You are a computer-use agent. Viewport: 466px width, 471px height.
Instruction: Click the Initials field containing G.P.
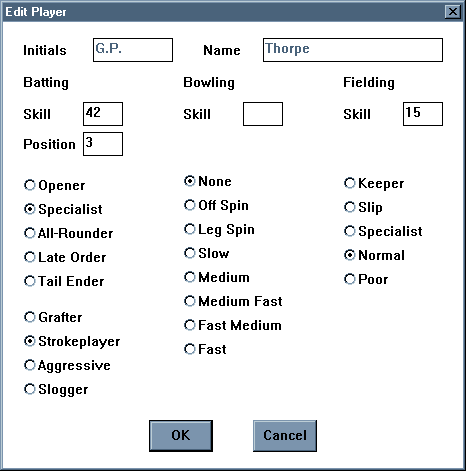click(133, 50)
